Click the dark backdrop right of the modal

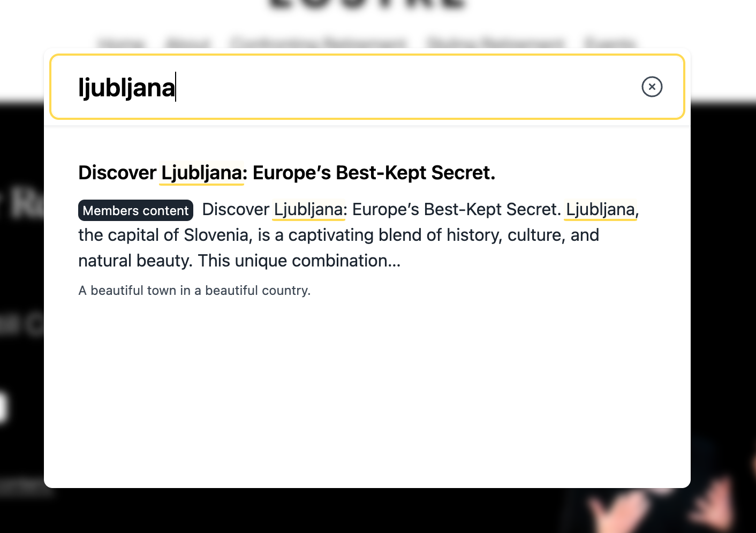point(723,268)
